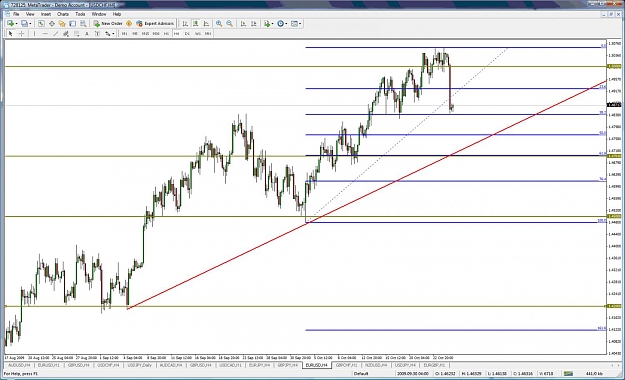Toggle chart Auto Scroll
Screen dimensions: 625x380
pyautogui.click(x=243, y=24)
